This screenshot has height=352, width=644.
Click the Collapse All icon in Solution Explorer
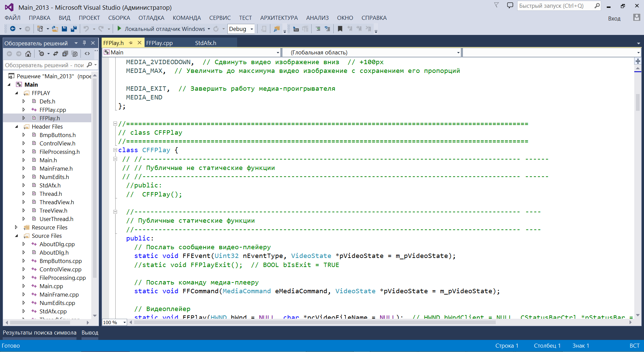(x=65, y=54)
